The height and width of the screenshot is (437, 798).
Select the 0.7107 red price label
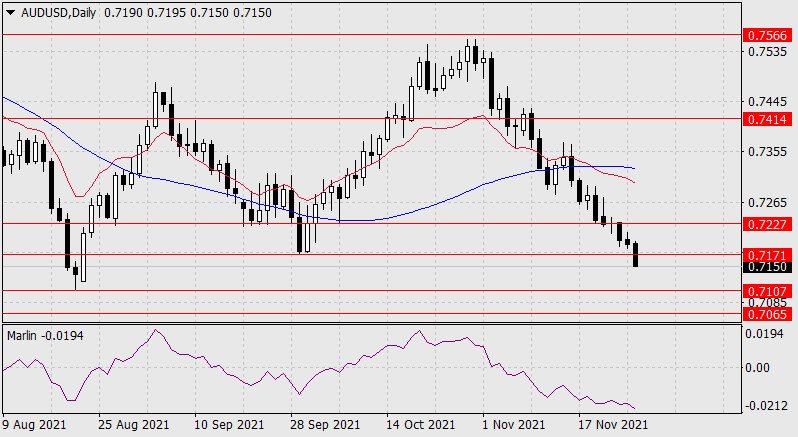point(767,291)
